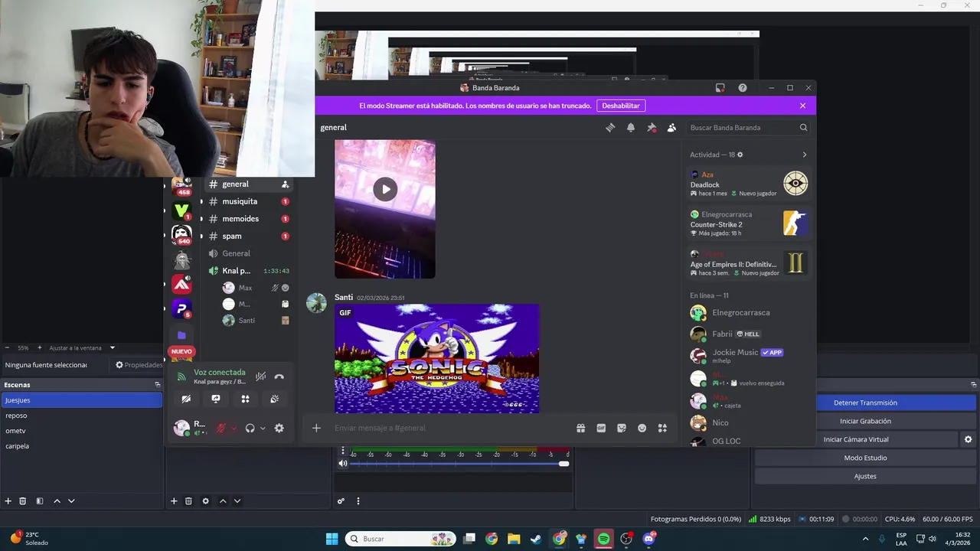Delete selected scene with trash icon
Image resolution: width=980 pixels, height=551 pixels.
pyautogui.click(x=23, y=501)
